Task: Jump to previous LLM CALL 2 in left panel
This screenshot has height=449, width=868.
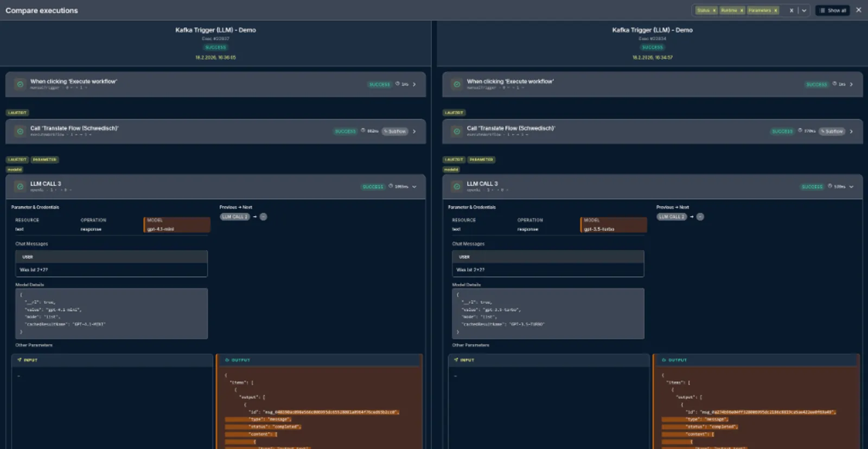Action: pos(234,217)
